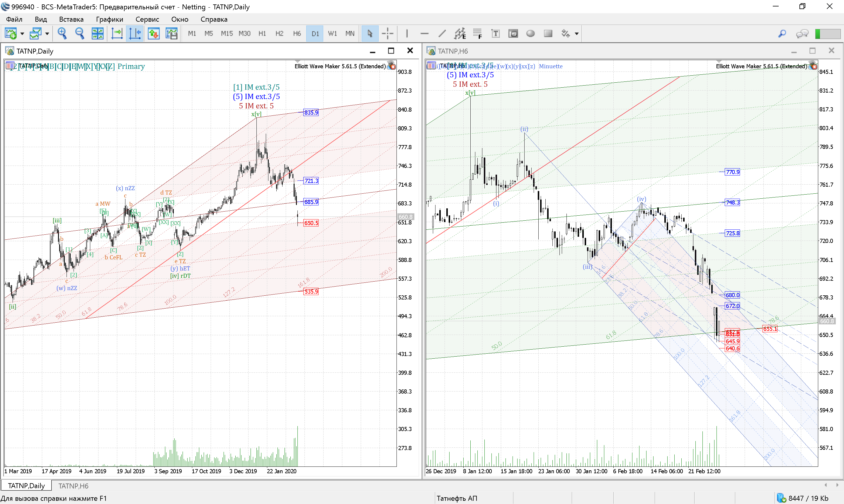Zoom in on the chart

tap(62, 33)
